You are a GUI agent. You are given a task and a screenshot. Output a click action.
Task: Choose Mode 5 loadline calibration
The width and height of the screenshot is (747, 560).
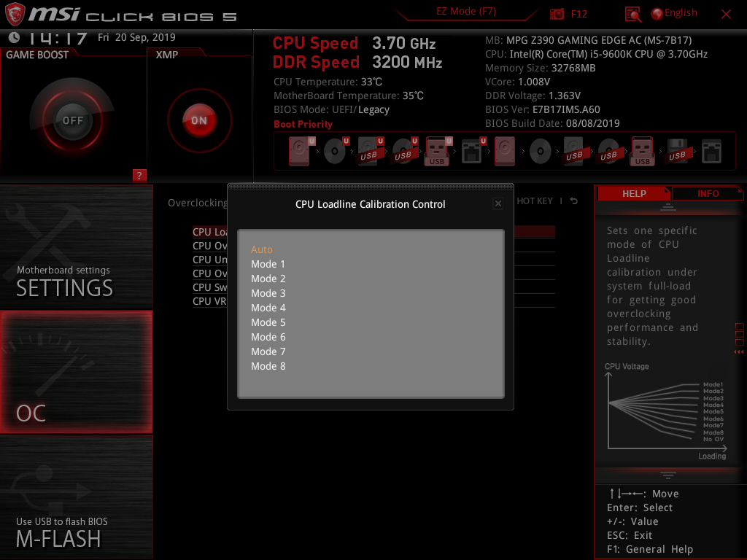(268, 322)
